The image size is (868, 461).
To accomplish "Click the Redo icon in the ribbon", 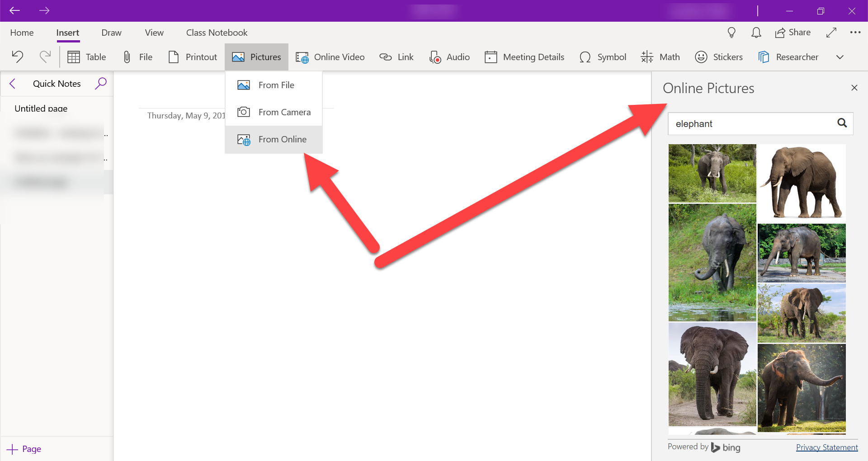I will (x=45, y=56).
